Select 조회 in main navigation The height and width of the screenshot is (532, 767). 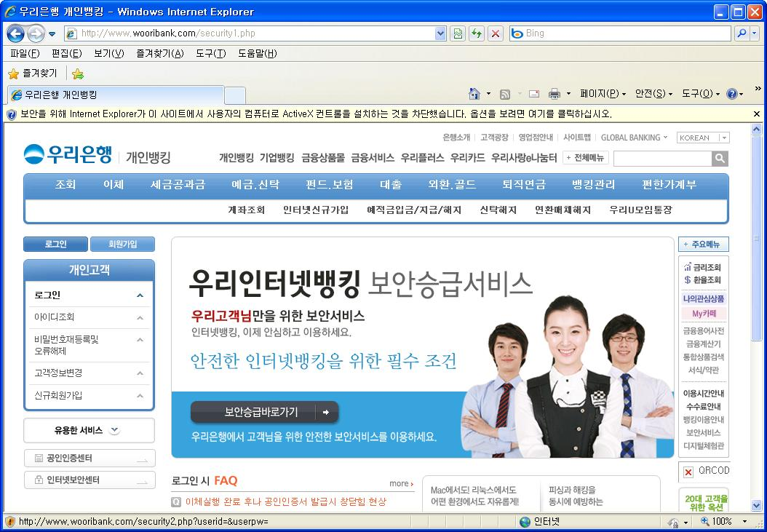(65, 185)
